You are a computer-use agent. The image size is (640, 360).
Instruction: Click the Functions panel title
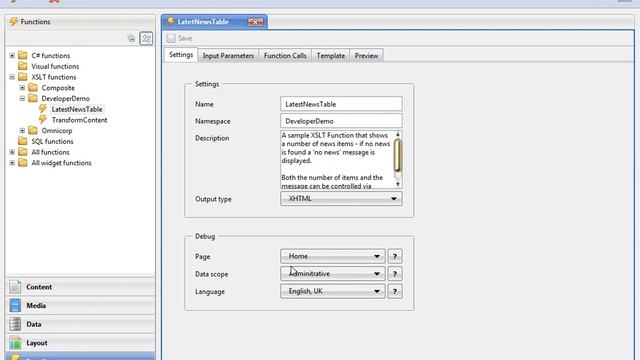36,22
